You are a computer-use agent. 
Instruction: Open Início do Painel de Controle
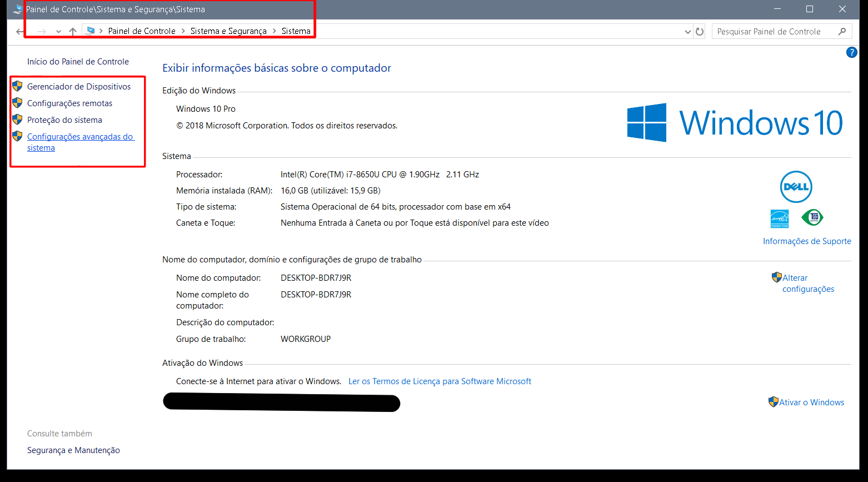point(78,62)
